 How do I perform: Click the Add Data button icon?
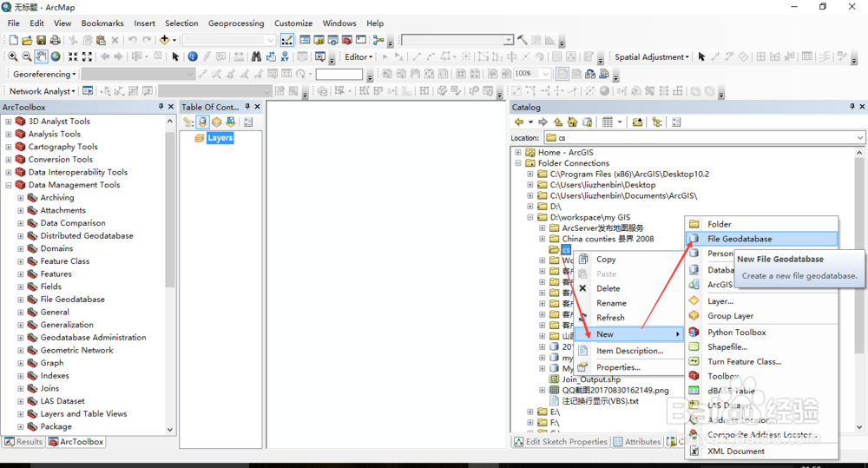(x=164, y=40)
